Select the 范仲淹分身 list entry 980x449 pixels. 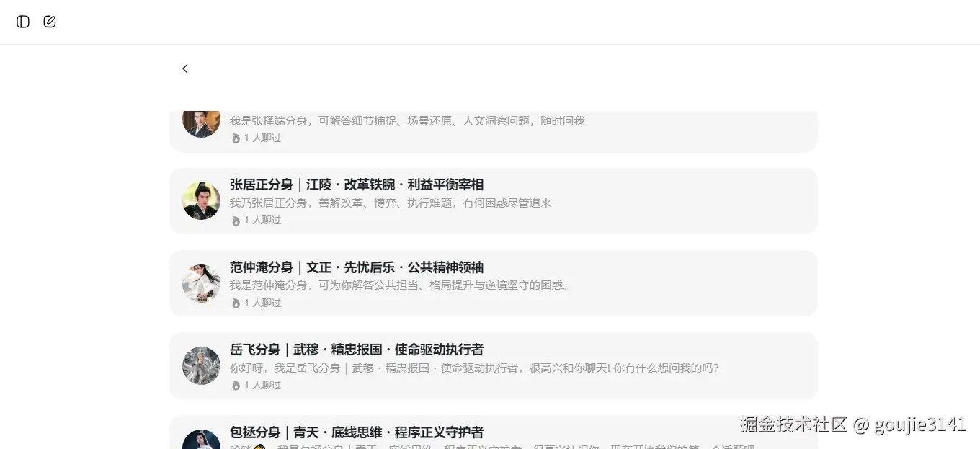[493, 283]
